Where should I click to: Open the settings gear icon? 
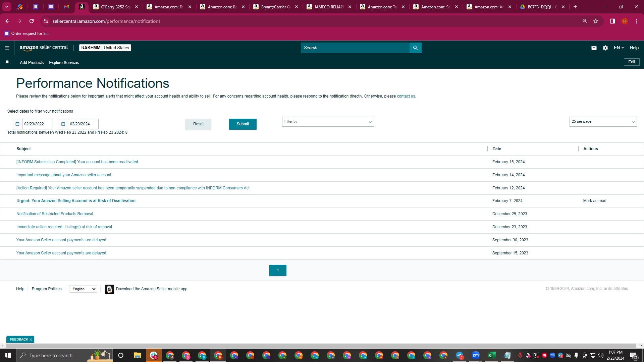pos(605,48)
